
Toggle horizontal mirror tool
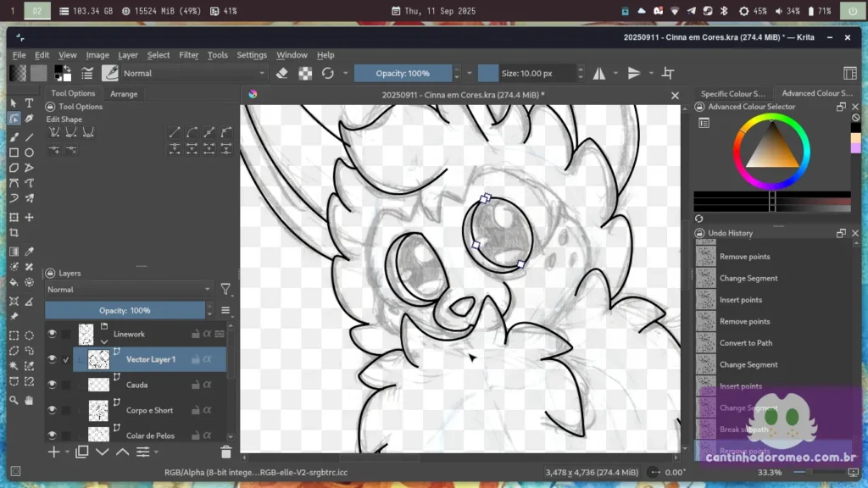point(599,73)
